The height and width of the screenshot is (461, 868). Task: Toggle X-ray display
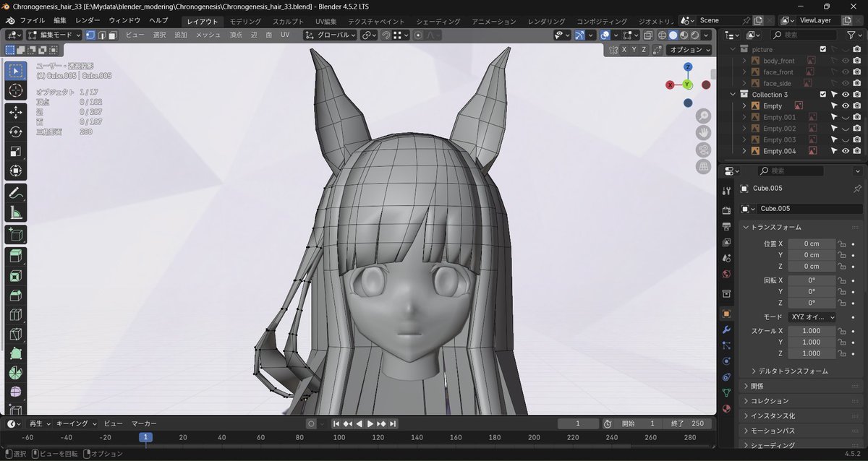[648, 35]
